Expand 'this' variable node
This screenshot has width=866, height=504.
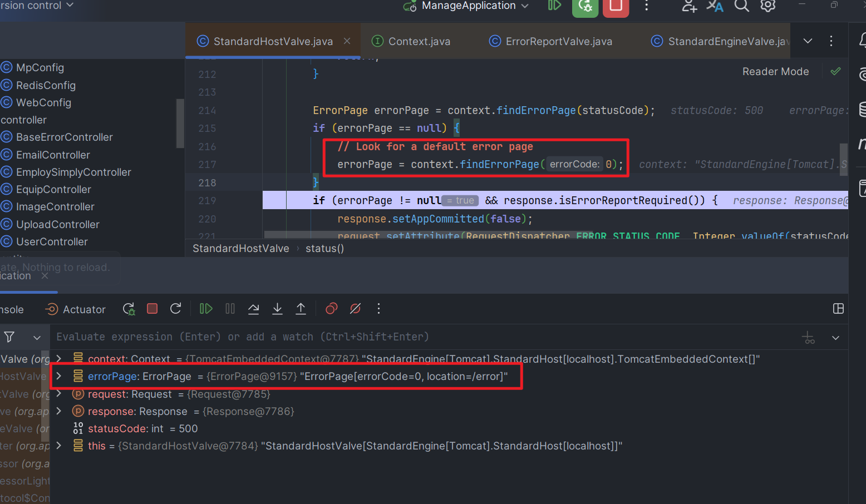tap(59, 446)
